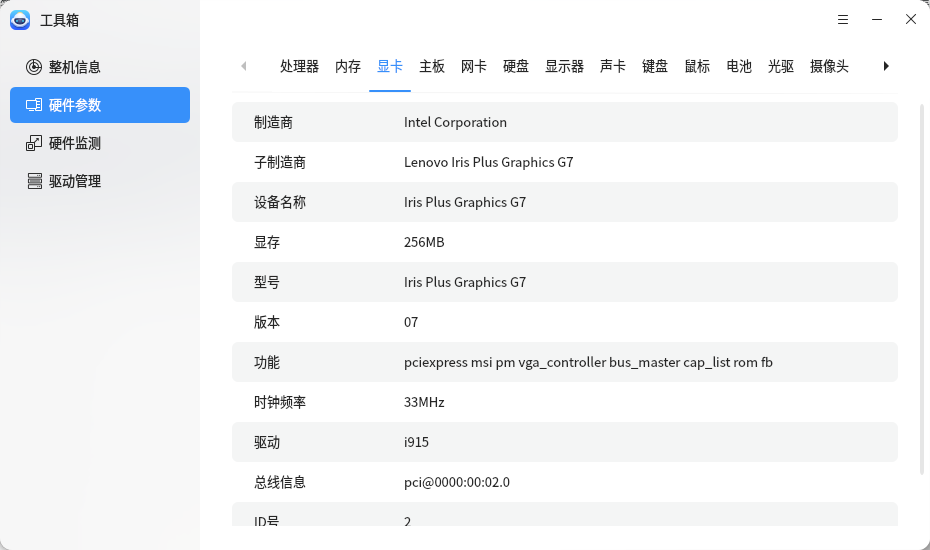The height and width of the screenshot is (550, 930).
Task: Click the vertical scrollbar on the right
Action: [x=922, y=290]
